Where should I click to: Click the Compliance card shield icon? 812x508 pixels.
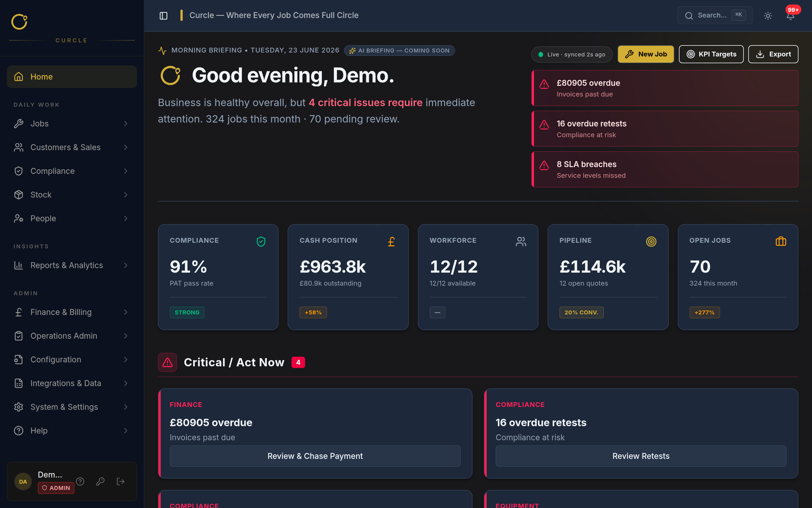261,242
